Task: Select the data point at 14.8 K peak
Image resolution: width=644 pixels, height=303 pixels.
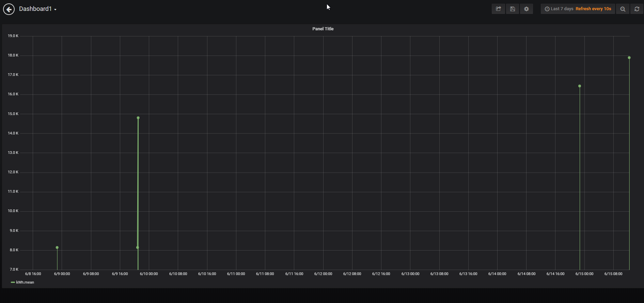Action: (x=138, y=118)
